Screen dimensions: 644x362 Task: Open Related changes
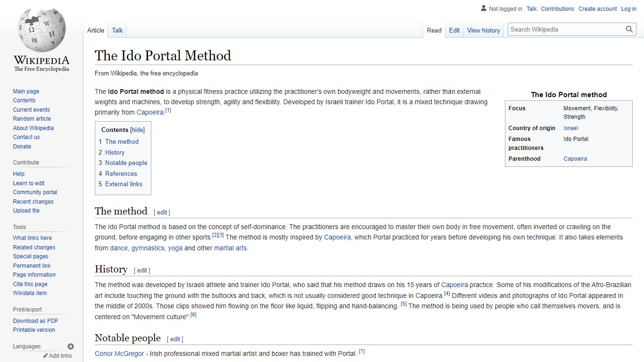pos(34,247)
